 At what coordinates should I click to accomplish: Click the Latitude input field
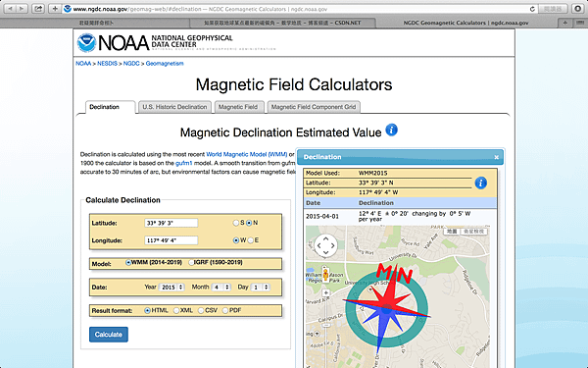[x=171, y=223]
